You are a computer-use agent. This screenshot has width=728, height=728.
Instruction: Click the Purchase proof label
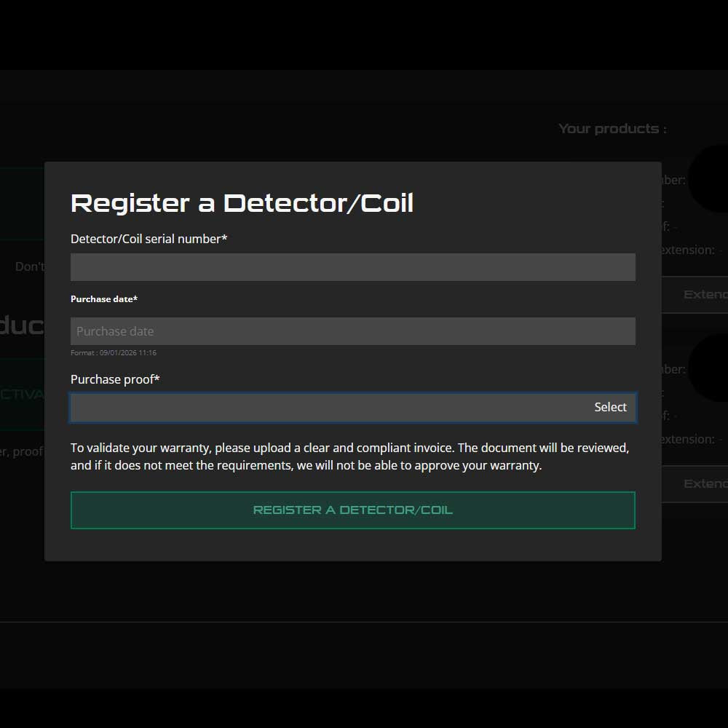[115, 379]
